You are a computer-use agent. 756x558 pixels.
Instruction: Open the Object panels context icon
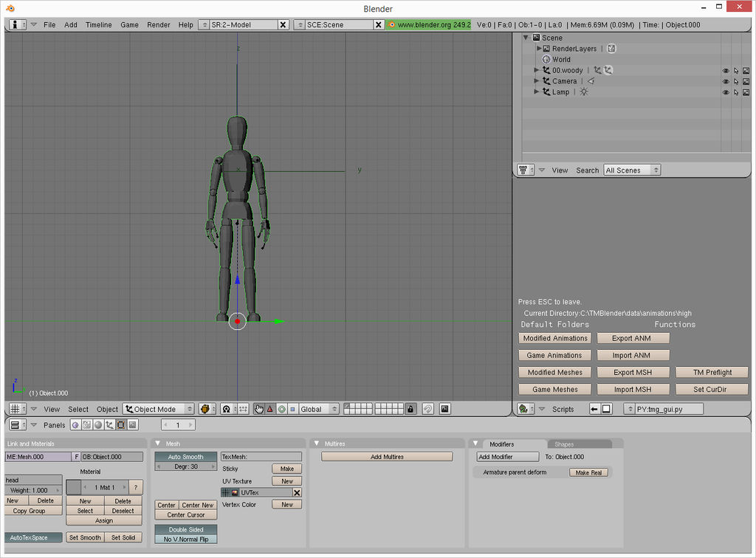pyautogui.click(x=109, y=425)
